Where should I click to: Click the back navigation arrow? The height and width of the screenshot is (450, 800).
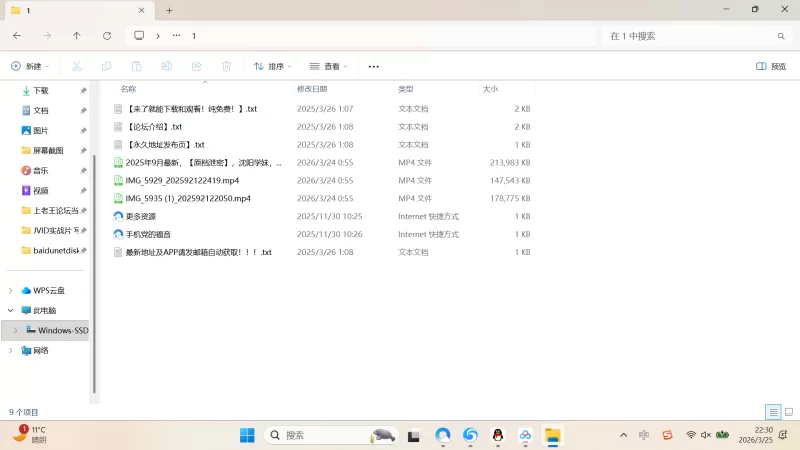point(17,35)
